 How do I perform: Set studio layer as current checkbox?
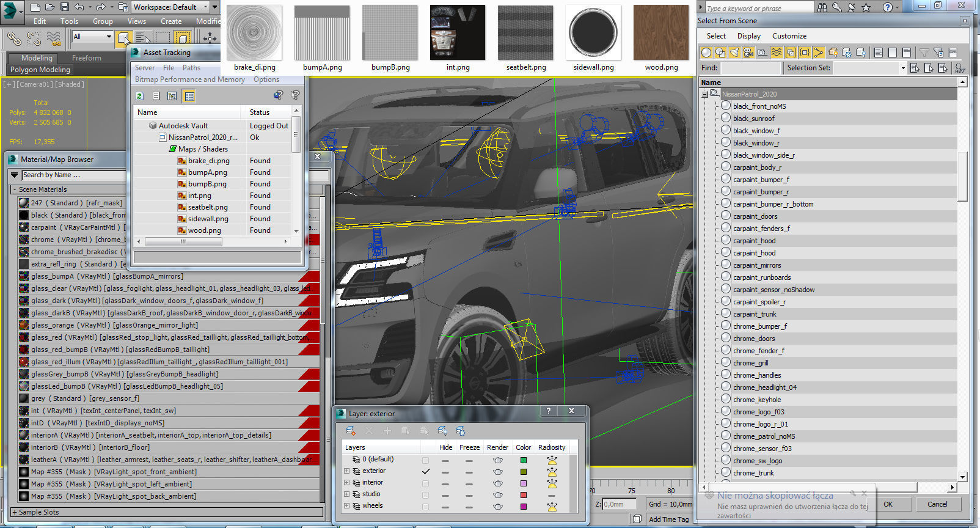426,495
